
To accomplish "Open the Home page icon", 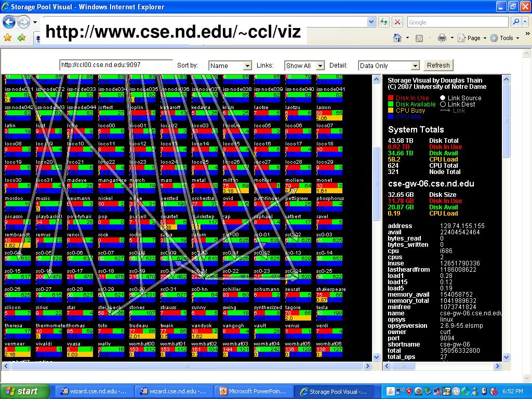I will pyautogui.click(x=397, y=38).
